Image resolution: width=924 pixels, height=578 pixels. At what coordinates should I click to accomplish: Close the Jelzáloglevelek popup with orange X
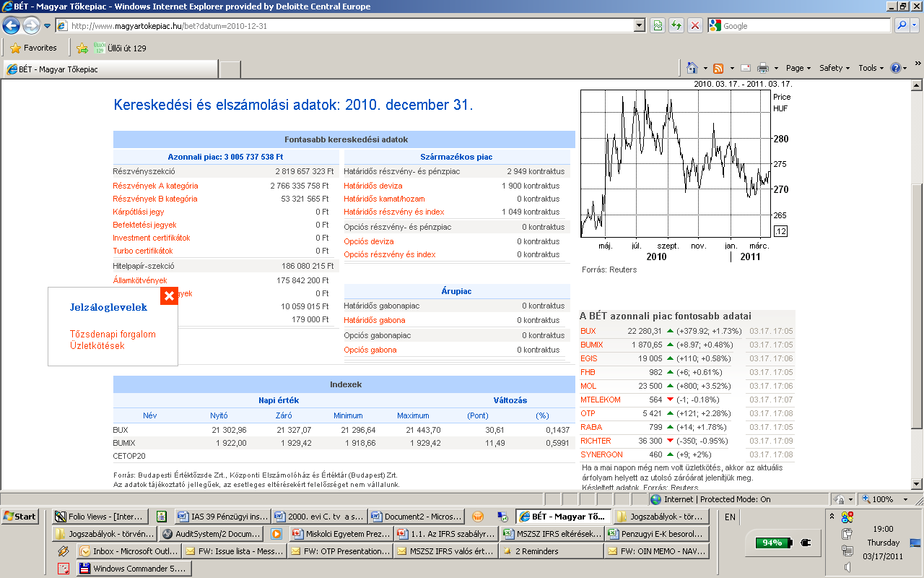pyautogui.click(x=169, y=296)
